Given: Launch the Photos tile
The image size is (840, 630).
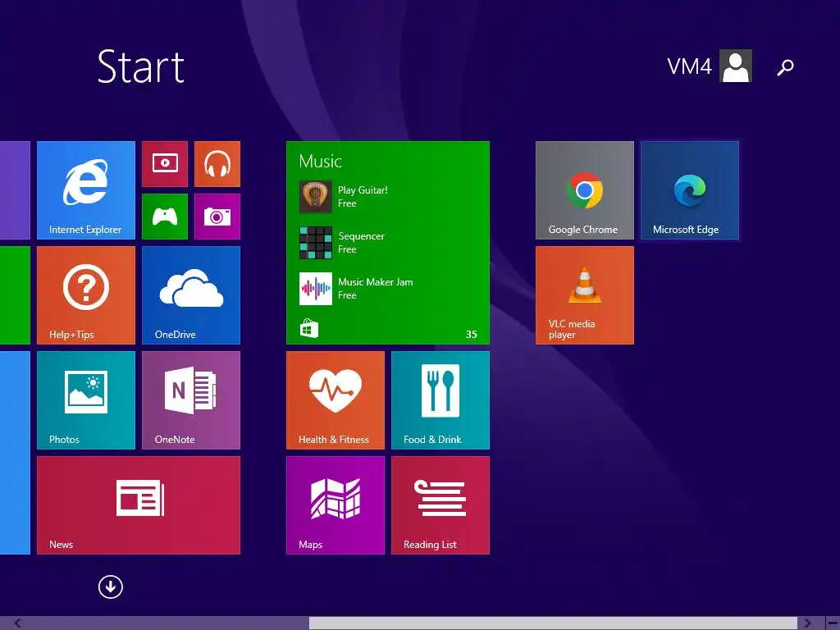Looking at the screenshot, I should tap(85, 400).
